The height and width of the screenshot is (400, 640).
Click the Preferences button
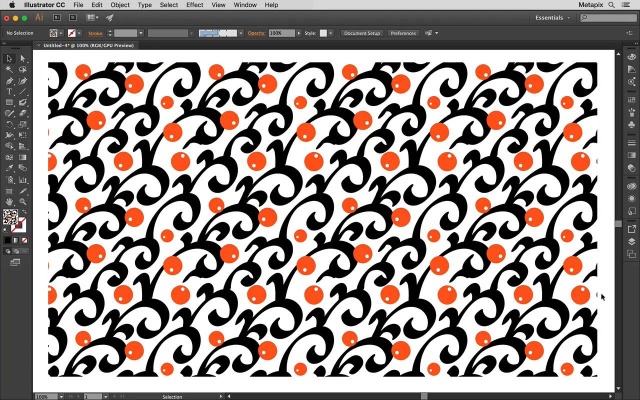[403, 33]
